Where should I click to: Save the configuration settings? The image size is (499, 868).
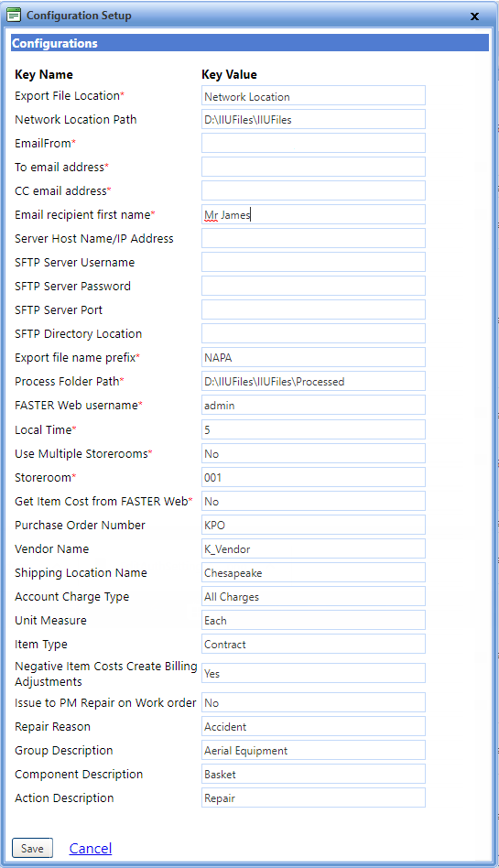(32, 848)
